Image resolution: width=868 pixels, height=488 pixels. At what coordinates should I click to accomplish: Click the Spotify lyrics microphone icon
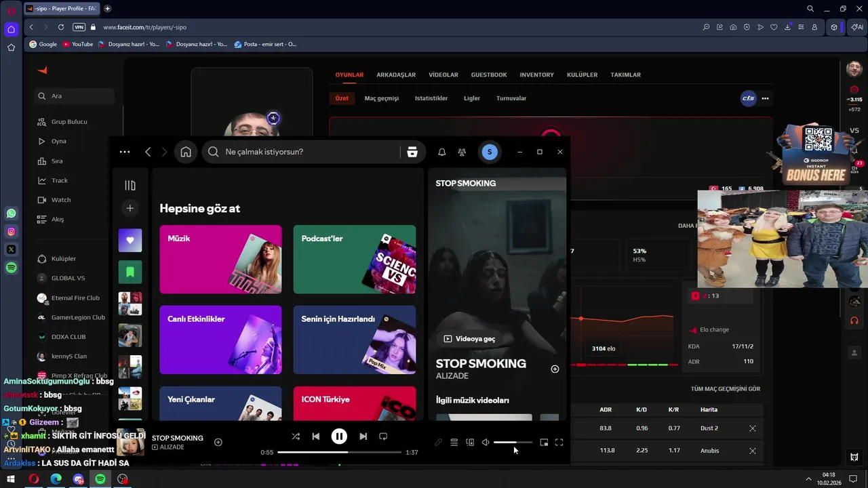[438, 443]
